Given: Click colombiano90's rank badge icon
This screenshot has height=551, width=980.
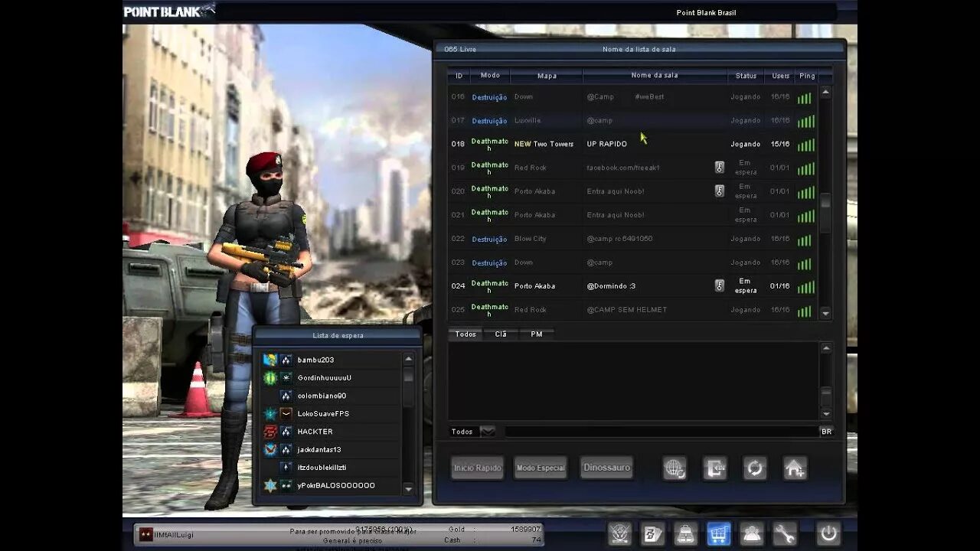Looking at the screenshot, I should coord(286,396).
